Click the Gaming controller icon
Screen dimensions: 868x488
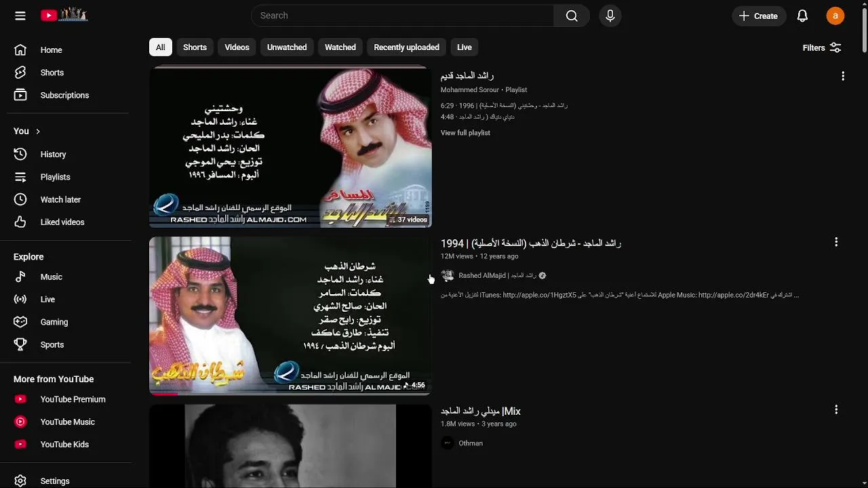tap(20, 322)
